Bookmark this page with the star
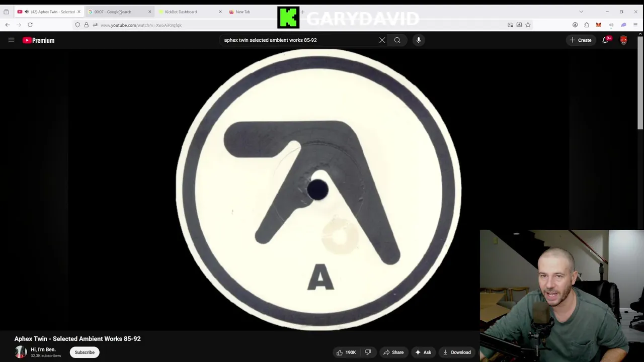 click(528, 25)
